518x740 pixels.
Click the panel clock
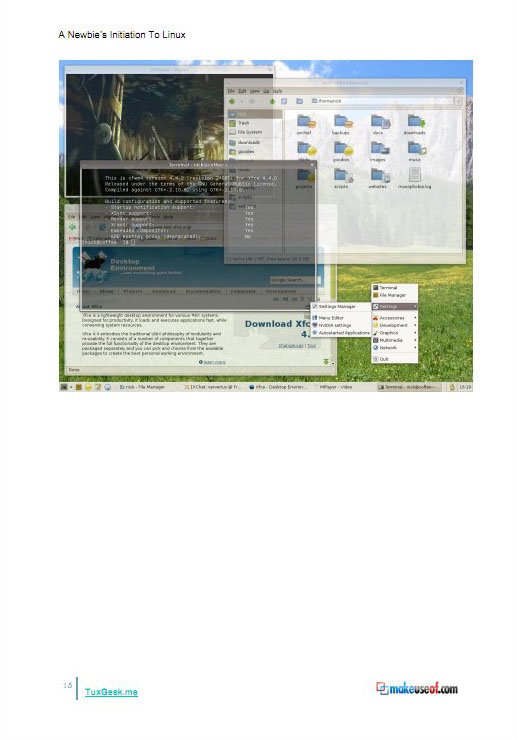tap(465, 387)
